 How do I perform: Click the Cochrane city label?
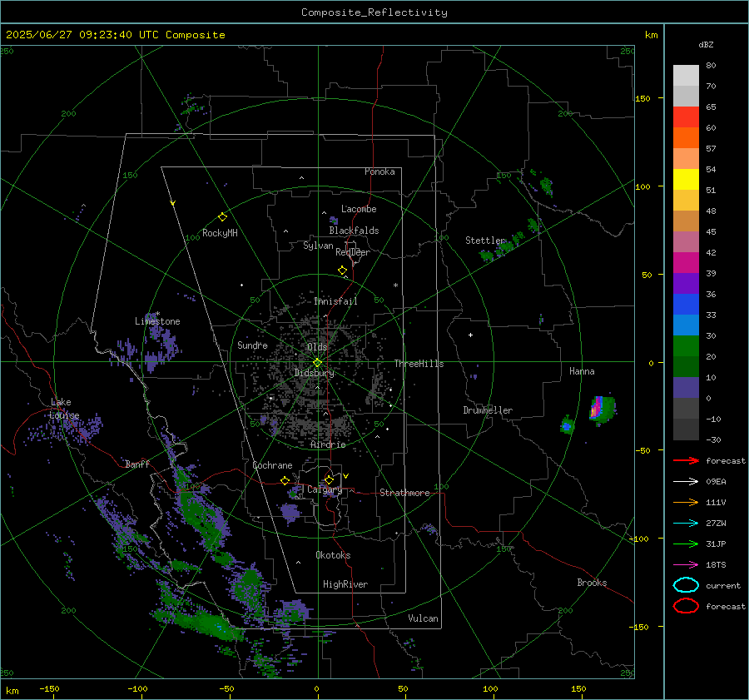(x=272, y=465)
